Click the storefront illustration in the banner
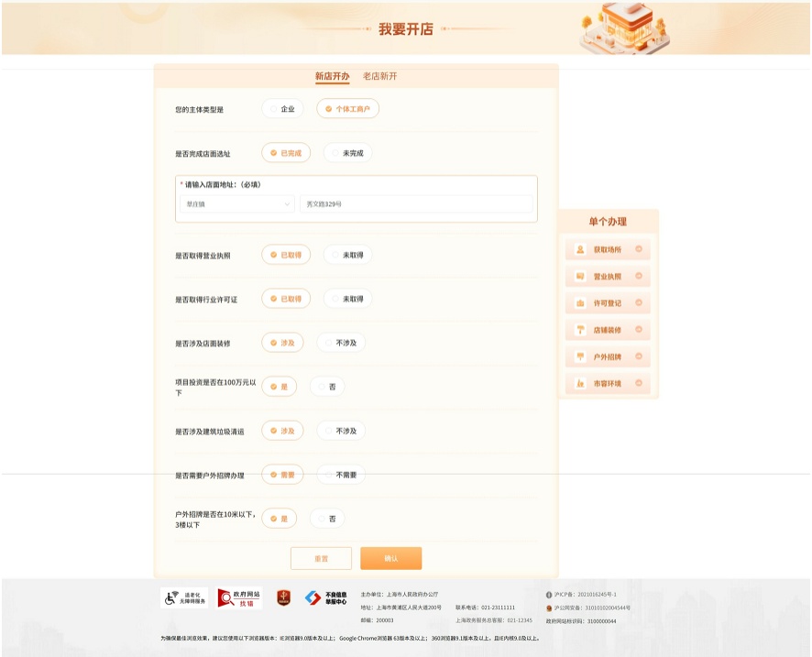The width and height of the screenshot is (812, 657). [x=625, y=28]
